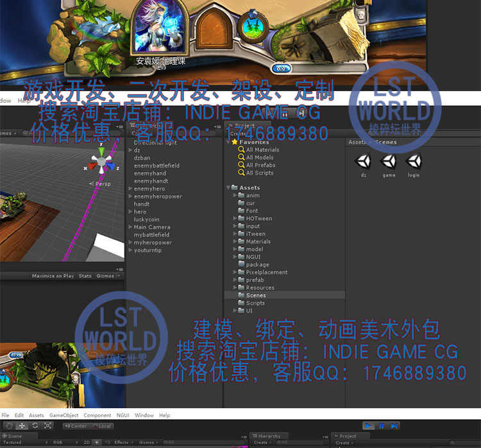Click the All Materials search icon

(x=241, y=150)
